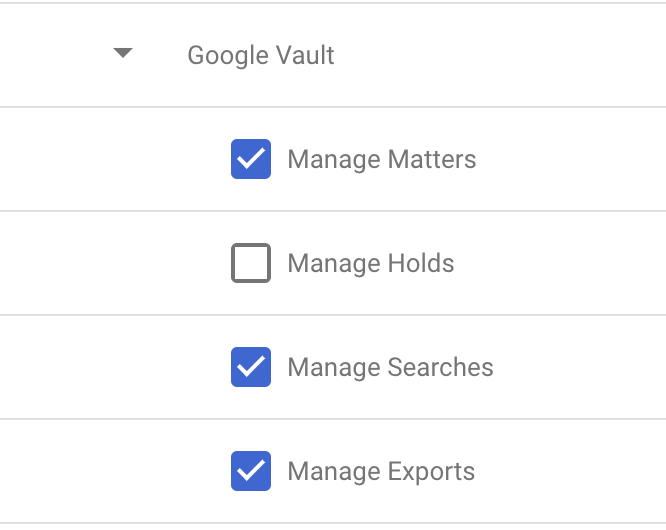Click the empty box beside Manage Holds
Screen dimensions: 666x530
pos(251,263)
